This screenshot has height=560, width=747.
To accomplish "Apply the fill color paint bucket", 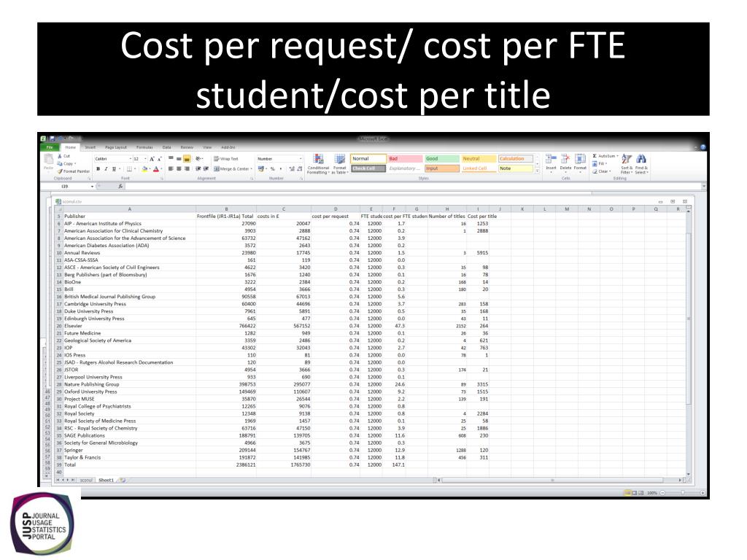I will click(145, 169).
